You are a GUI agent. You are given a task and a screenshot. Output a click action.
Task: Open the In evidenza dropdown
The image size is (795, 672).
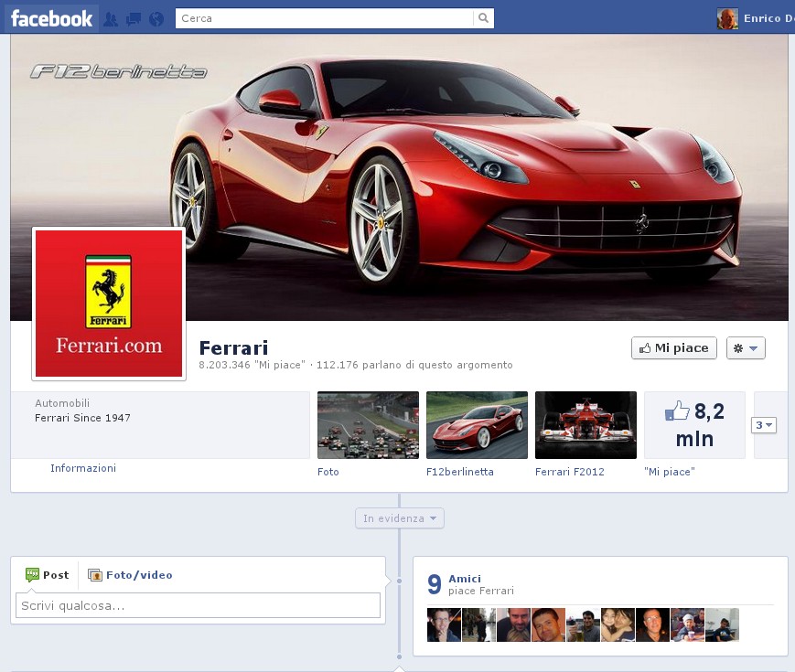click(x=400, y=518)
